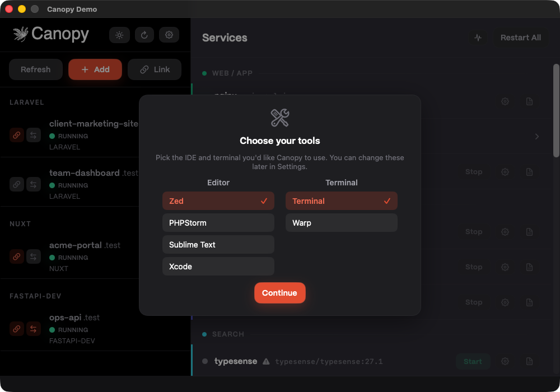Toggle the light theme sun icon
This screenshot has height=392, width=560.
click(x=119, y=35)
